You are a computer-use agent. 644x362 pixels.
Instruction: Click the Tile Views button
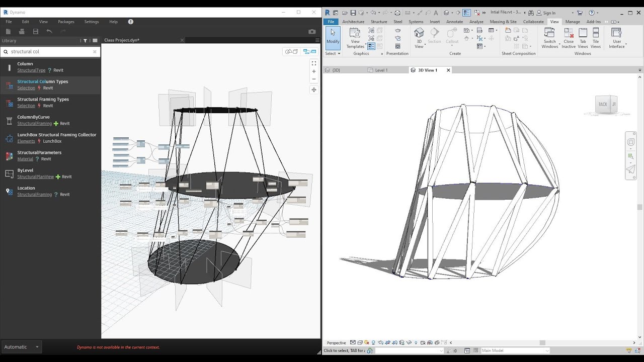596,38
